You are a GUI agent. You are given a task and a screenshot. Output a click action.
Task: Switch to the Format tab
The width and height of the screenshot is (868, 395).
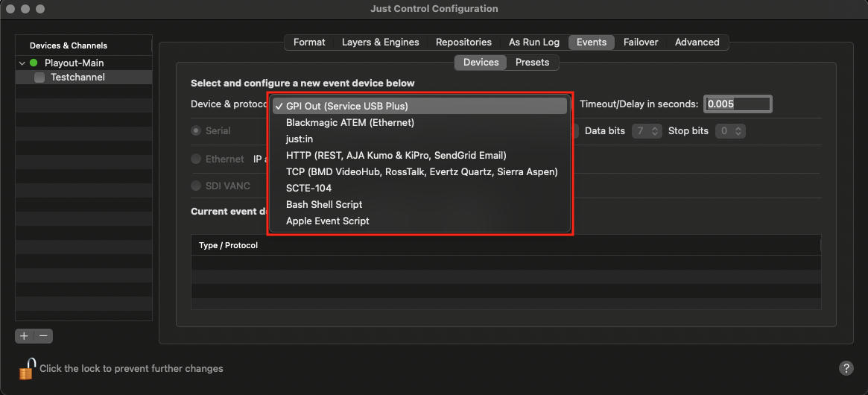(x=309, y=42)
